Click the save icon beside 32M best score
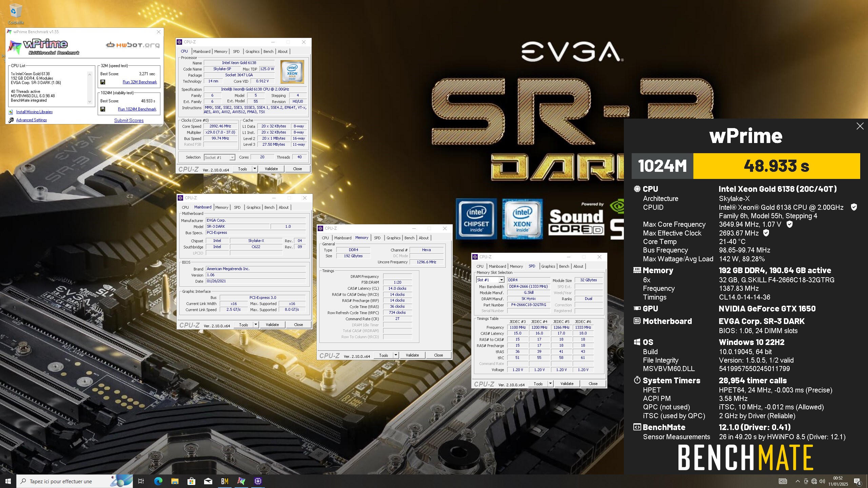 (x=103, y=82)
